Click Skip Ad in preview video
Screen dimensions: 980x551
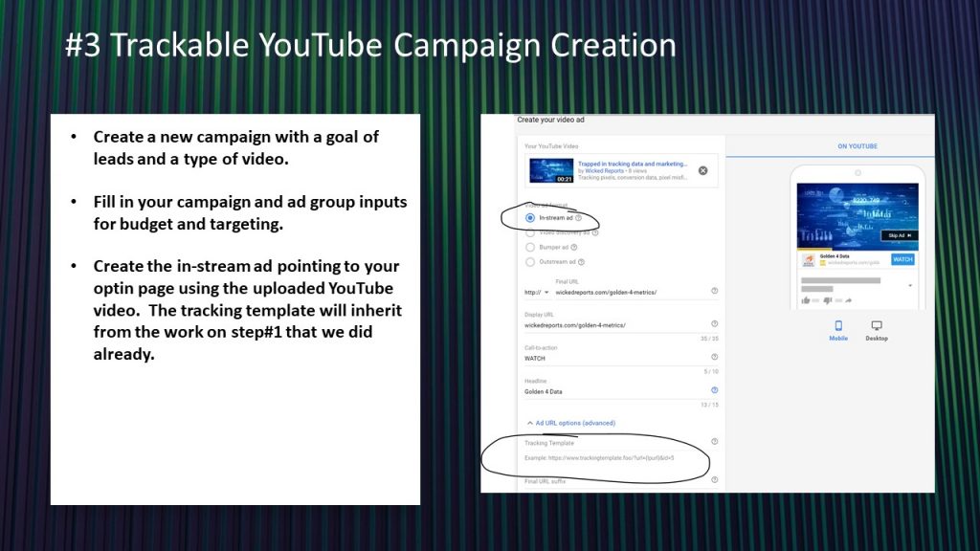point(900,235)
